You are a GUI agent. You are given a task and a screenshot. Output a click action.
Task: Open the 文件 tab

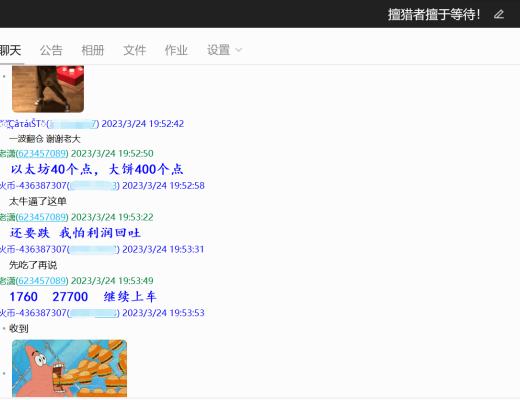point(135,50)
